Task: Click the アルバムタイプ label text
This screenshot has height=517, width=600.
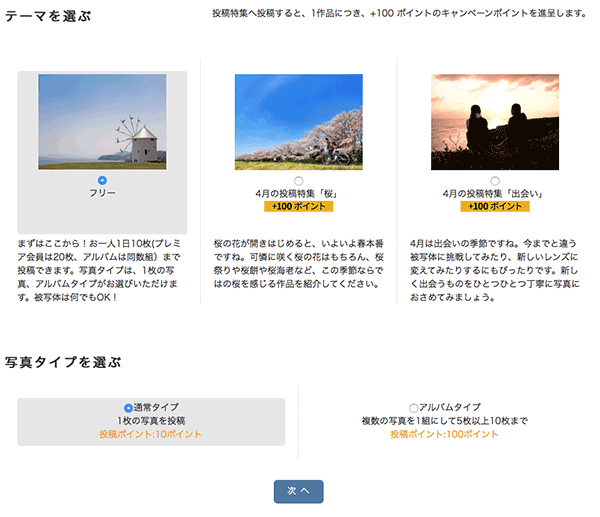Action: click(450, 407)
